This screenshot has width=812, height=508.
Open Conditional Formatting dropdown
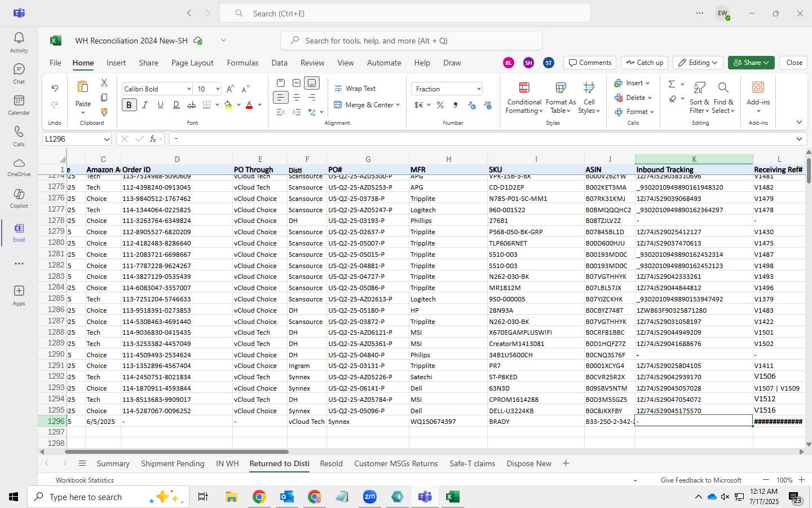tap(524, 98)
